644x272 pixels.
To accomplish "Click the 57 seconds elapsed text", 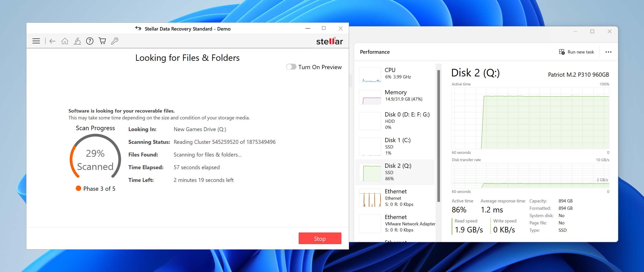I will (x=196, y=167).
